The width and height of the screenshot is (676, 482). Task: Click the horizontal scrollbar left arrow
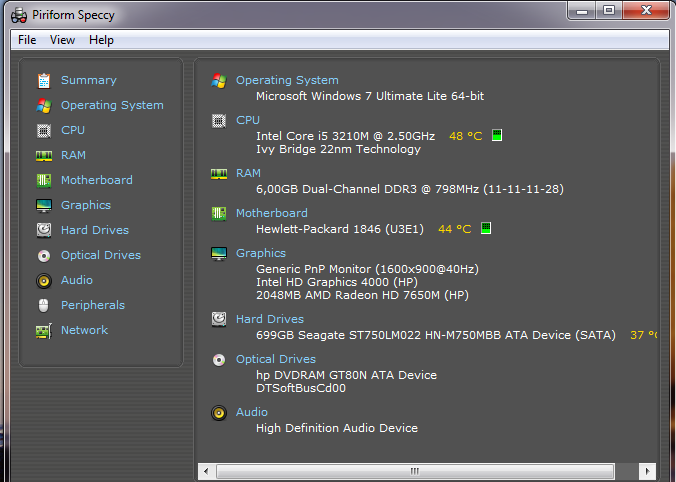click(207, 471)
